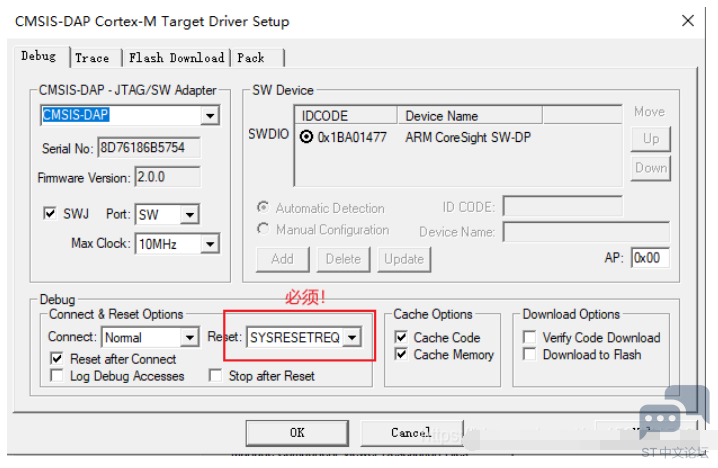The width and height of the screenshot is (718, 468).
Task: Open the Trace tab
Action: click(x=92, y=58)
